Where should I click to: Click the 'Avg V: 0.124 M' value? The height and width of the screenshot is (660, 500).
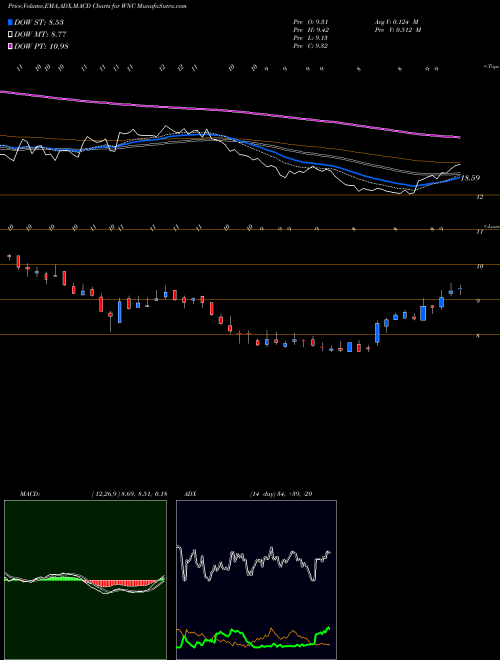tap(398, 22)
